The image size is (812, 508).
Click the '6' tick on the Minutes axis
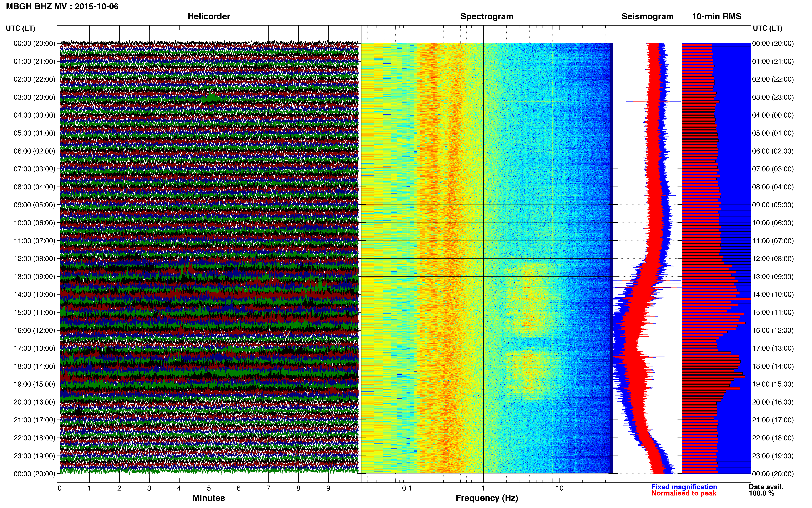click(239, 488)
